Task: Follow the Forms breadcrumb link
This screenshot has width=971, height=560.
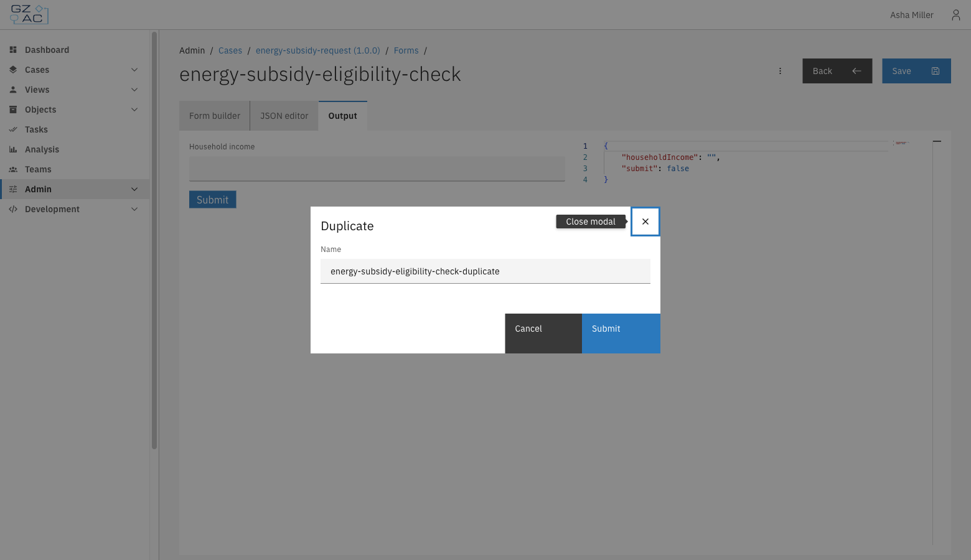Action: [x=406, y=50]
